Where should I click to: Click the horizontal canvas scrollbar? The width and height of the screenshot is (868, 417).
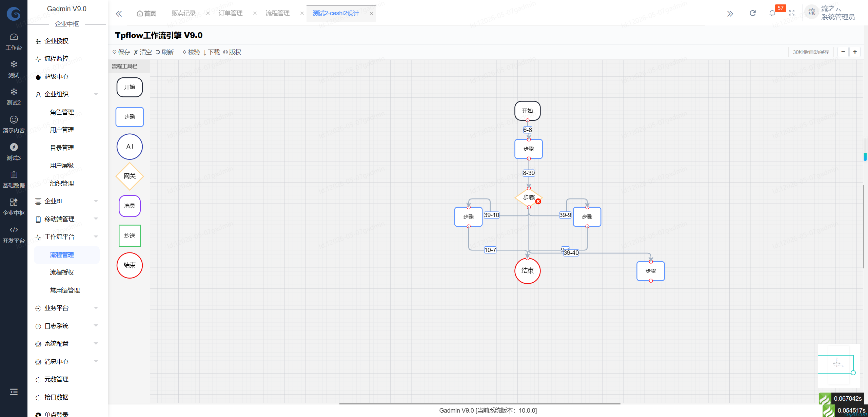[480, 404]
